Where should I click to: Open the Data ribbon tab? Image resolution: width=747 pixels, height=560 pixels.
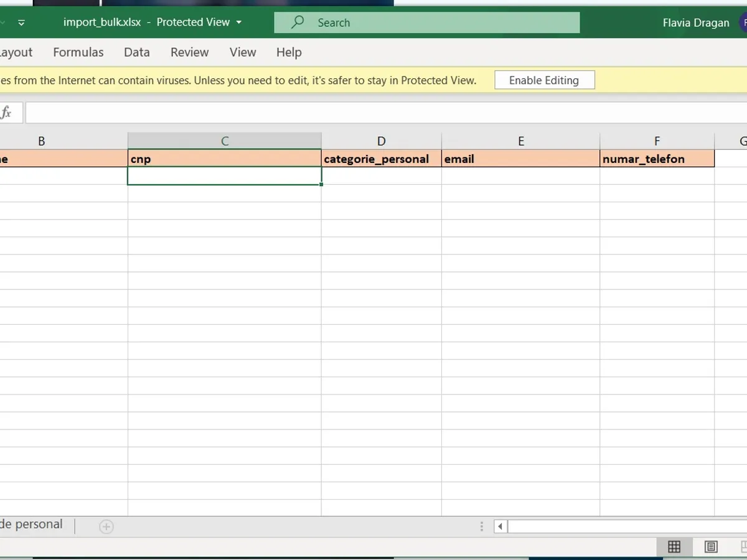(x=136, y=52)
